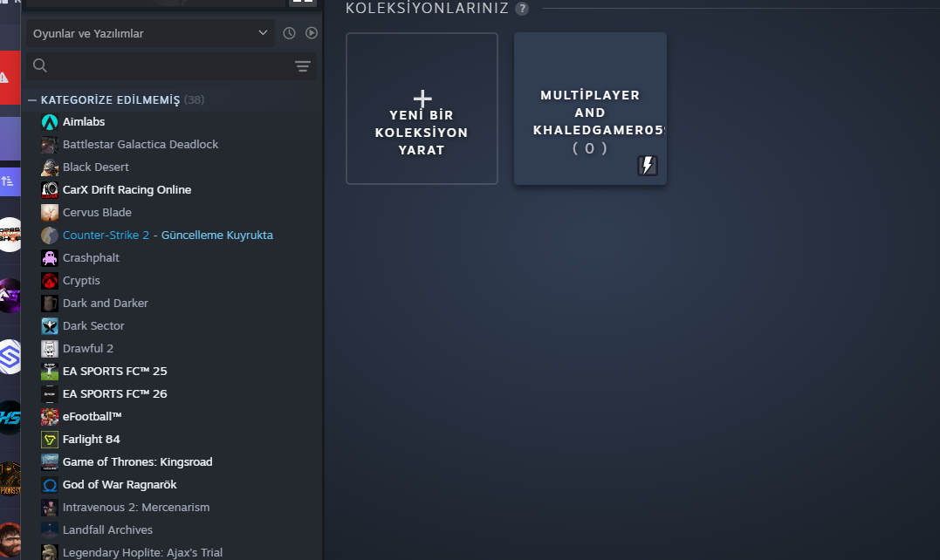The width and height of the screenshot is (940, 560).
Task: Click the EA SPORTS FC 25 icon
Action: (50, 372)
